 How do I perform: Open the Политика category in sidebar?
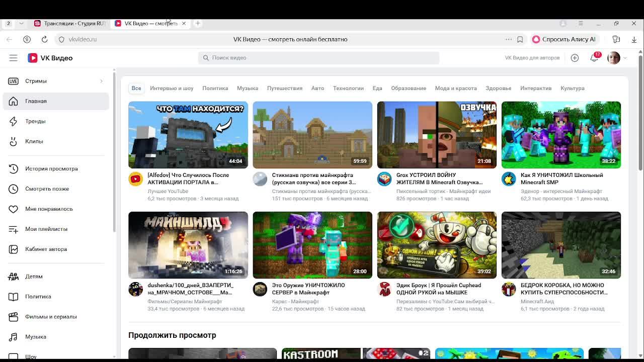(56, 297)
